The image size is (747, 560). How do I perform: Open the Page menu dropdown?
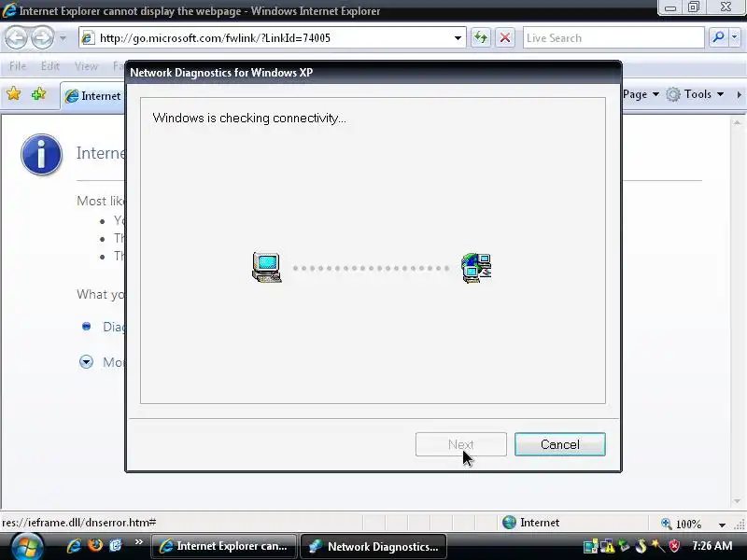[641, 94]
